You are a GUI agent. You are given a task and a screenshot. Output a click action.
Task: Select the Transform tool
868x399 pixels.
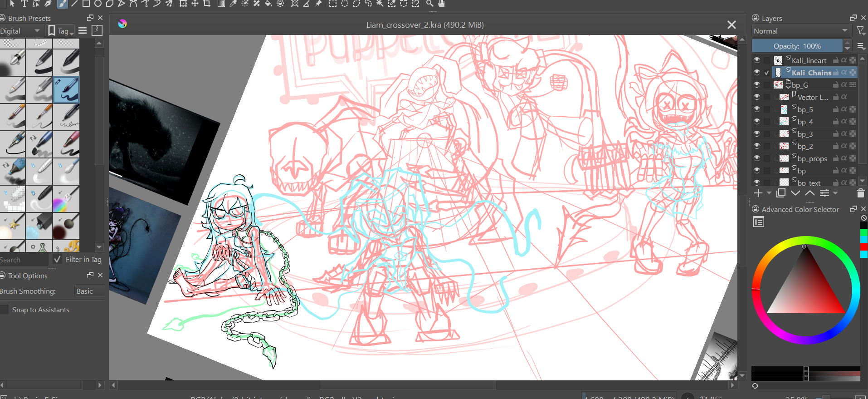click(183, 4)
